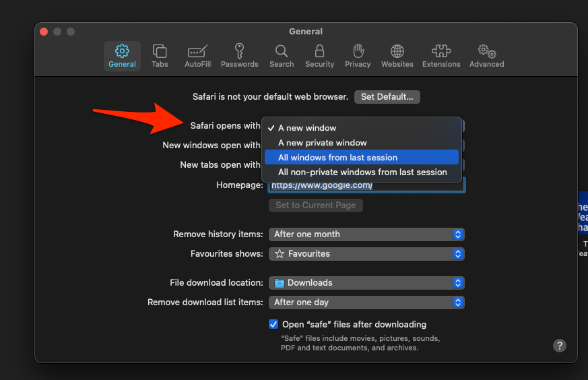Switch to the Tabs preferences pane
Screen dimensions: 588x380
160,56
